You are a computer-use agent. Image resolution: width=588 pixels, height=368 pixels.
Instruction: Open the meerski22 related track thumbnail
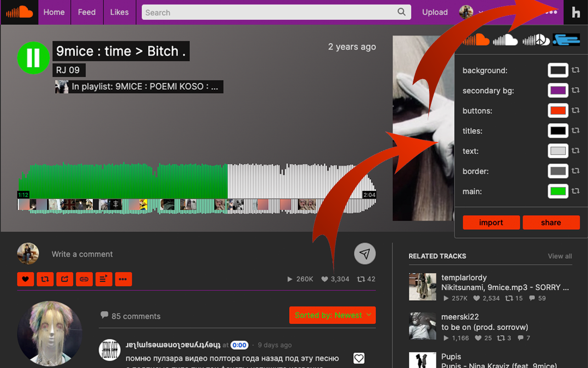point(423,326)
